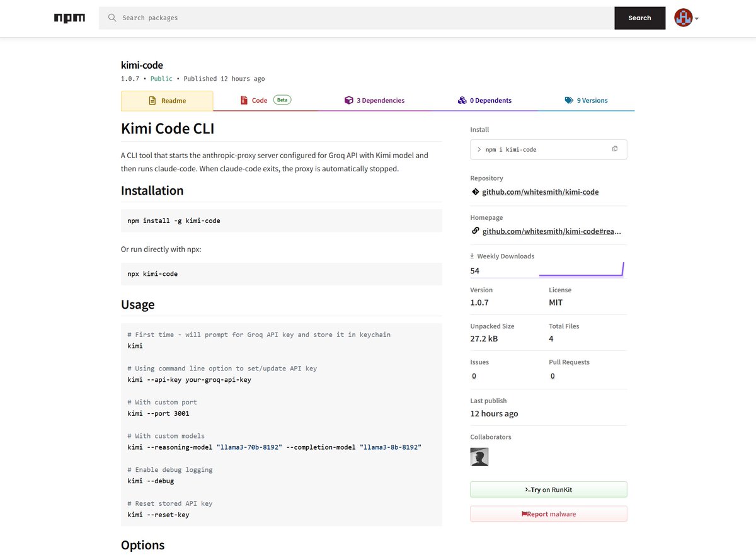The height and width of the screenshot is (555, 756).
Task: Click the 54 weekly downloads number
Action: tap(475, 271)
